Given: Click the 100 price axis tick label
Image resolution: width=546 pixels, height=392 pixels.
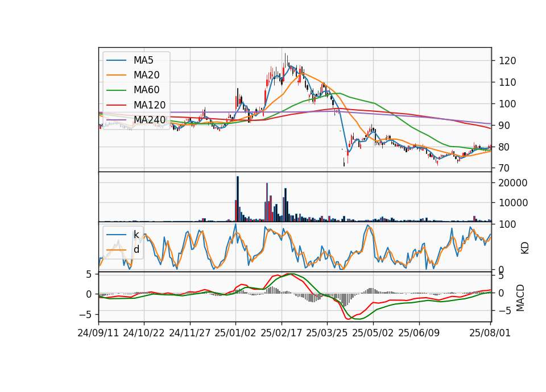Looking at the screenshot, I should click(x=508, y=104).
